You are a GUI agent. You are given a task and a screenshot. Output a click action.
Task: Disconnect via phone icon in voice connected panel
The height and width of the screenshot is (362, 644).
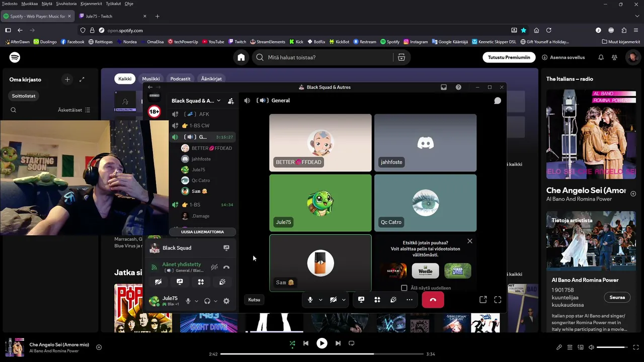(226, 267)
